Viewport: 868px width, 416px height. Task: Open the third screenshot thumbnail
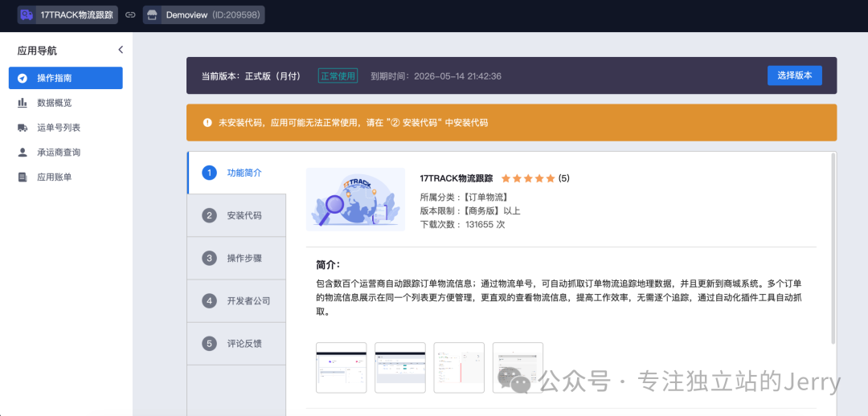[459, 367]
